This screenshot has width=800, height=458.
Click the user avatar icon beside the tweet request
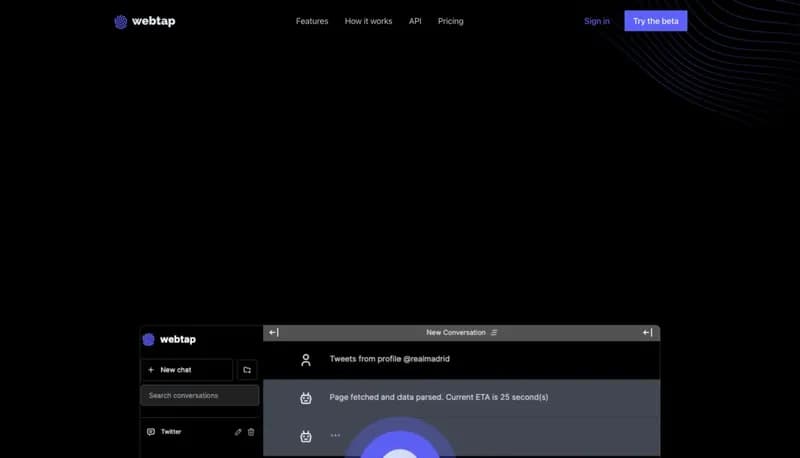click(306, 360)
